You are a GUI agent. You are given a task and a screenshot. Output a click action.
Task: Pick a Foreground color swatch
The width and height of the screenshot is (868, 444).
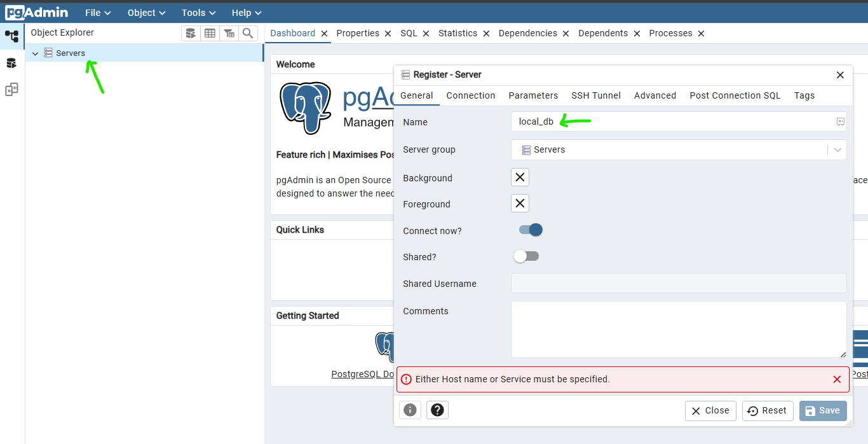coord(520,203)
